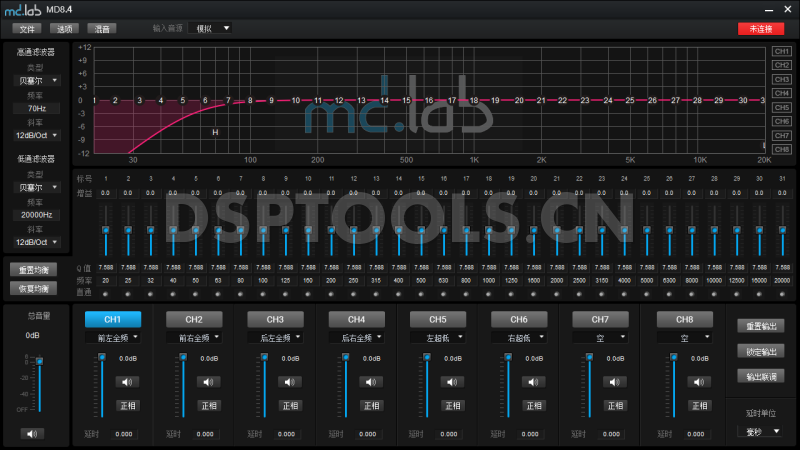
Task: Mute channel CH3 with its speaker icon
Action: tap(290, 382)
